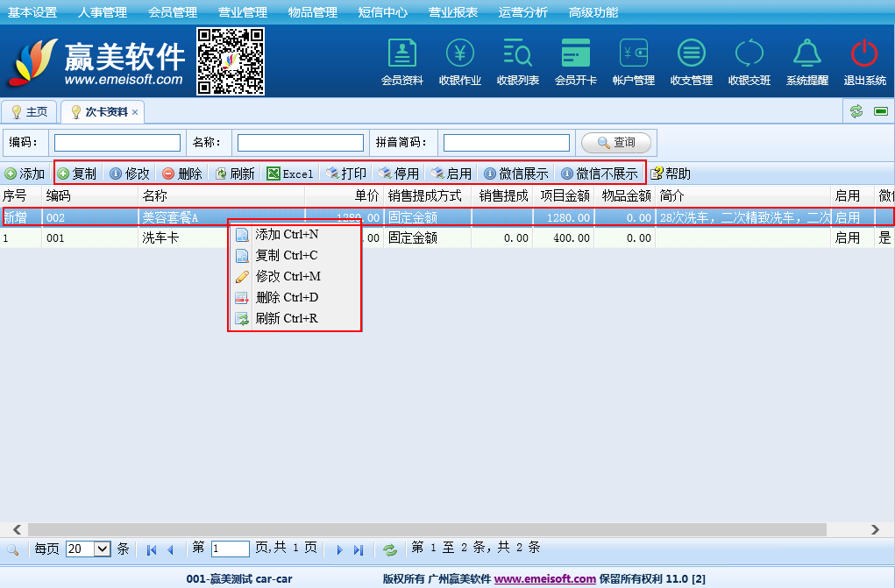This screenshot has height=588, width=895.
Task: Click the 停用 disable toolbar button
Action: coord(399,174)
